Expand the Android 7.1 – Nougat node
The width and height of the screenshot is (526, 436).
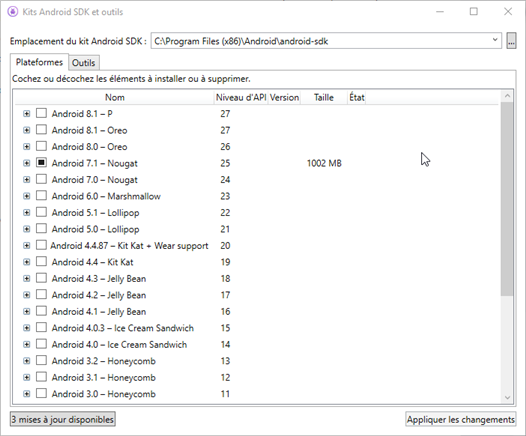pyautogui.click(x=27, y=163)
